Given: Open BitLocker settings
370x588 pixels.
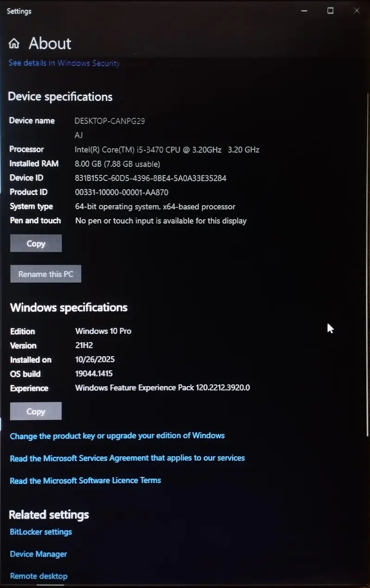Looking at the screenshot, I should click(x=41, y=532).
